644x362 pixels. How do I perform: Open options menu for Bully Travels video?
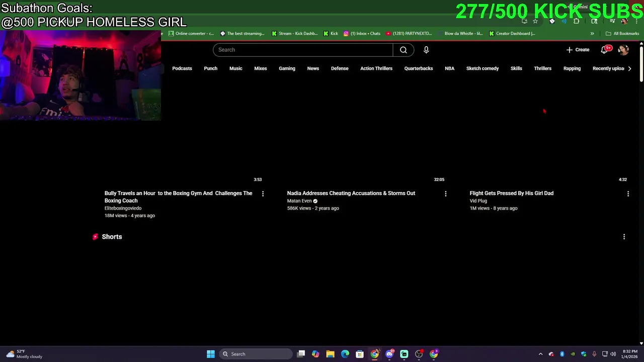263,194
